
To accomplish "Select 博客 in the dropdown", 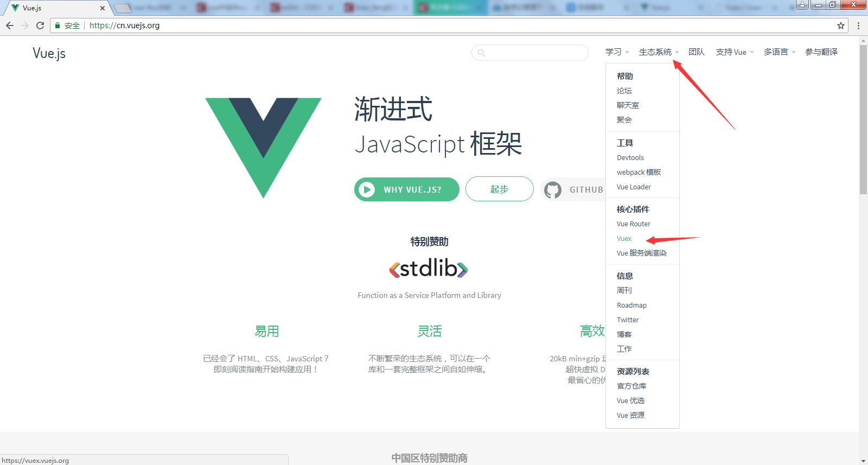I will 624,335.
